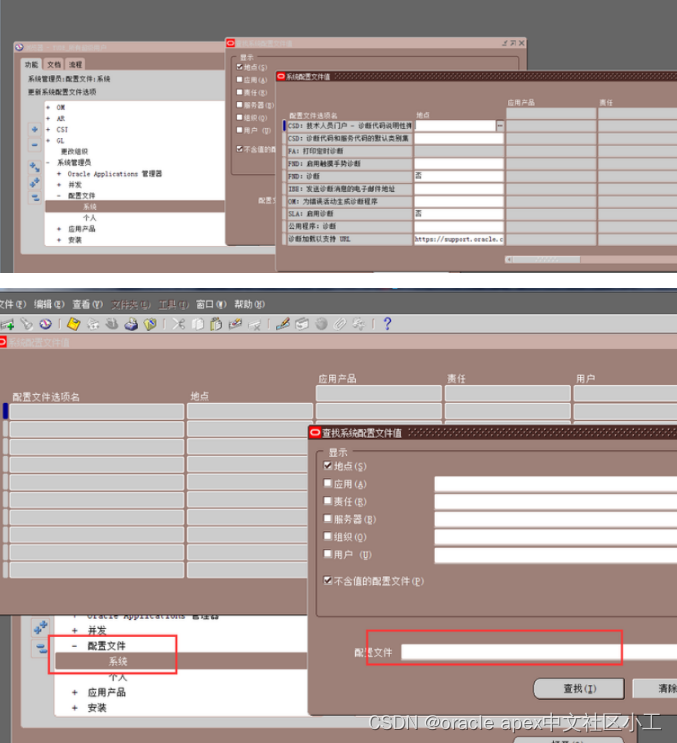Click the blue minus collapse button beside the top Navigator tree
The height and width of the screenshot is (743, 677).
tap(35, 145)
